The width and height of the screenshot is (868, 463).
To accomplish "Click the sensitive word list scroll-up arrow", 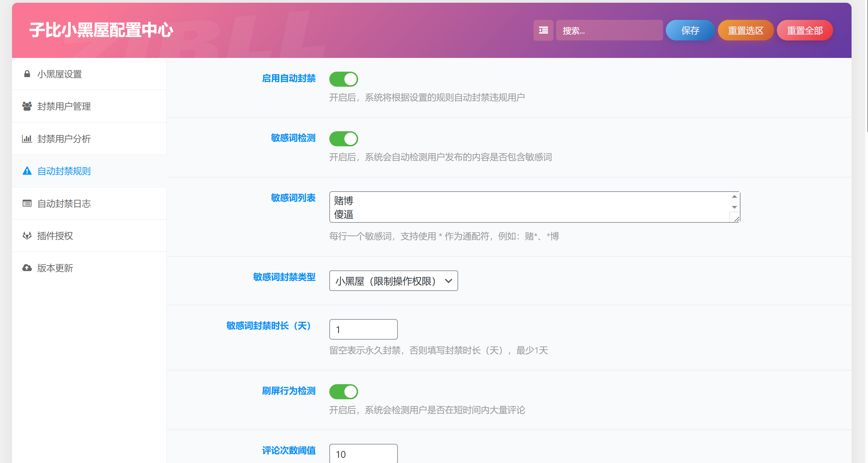I will (x=734, y=196).
